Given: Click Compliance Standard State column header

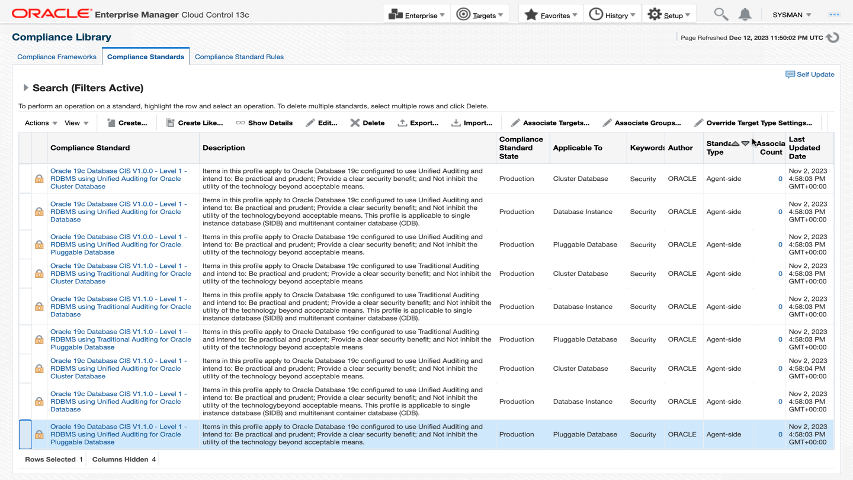Looking at the screenshot, I should [x=521, y=147].
